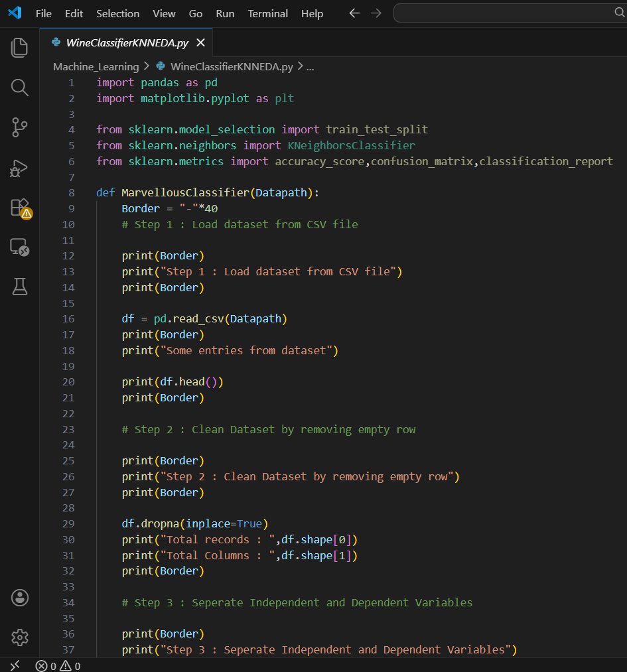Open the Manage gear icon
The height and width of the screenshot is (672, 627).
coord(19,638)
